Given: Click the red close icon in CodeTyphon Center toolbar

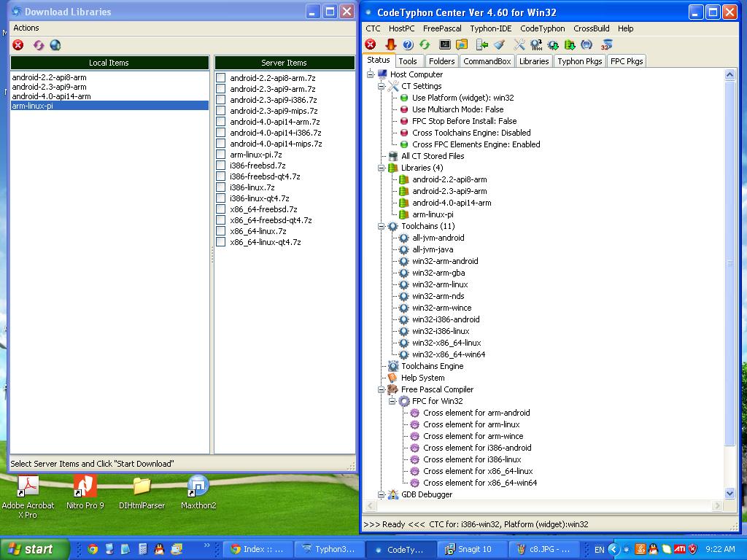Looking at the screenshot, I should [370, 44].
